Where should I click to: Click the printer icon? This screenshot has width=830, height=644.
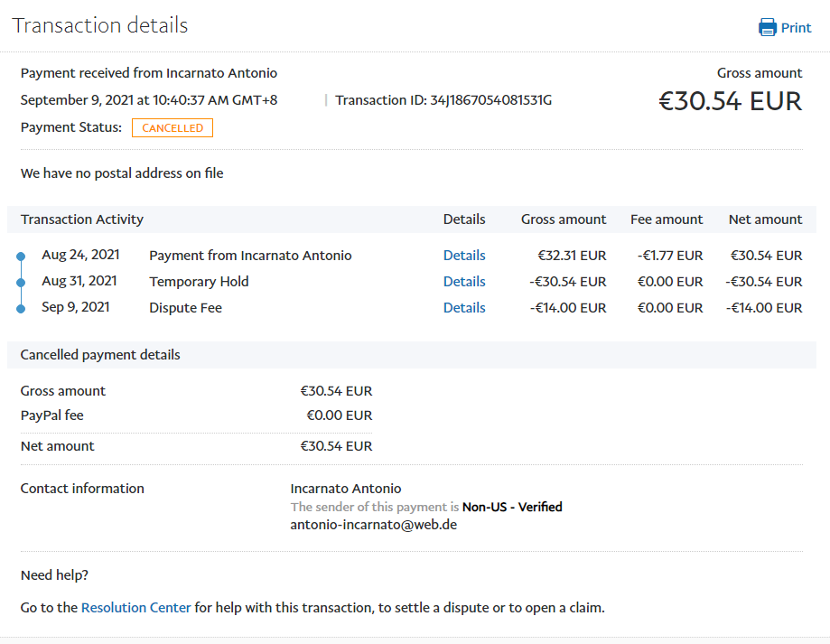[768, 27]
